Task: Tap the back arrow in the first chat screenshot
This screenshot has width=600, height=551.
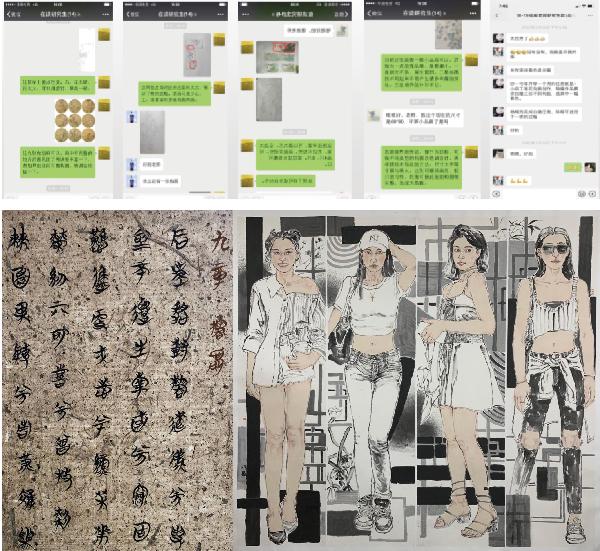Action: tap(9, 14)
